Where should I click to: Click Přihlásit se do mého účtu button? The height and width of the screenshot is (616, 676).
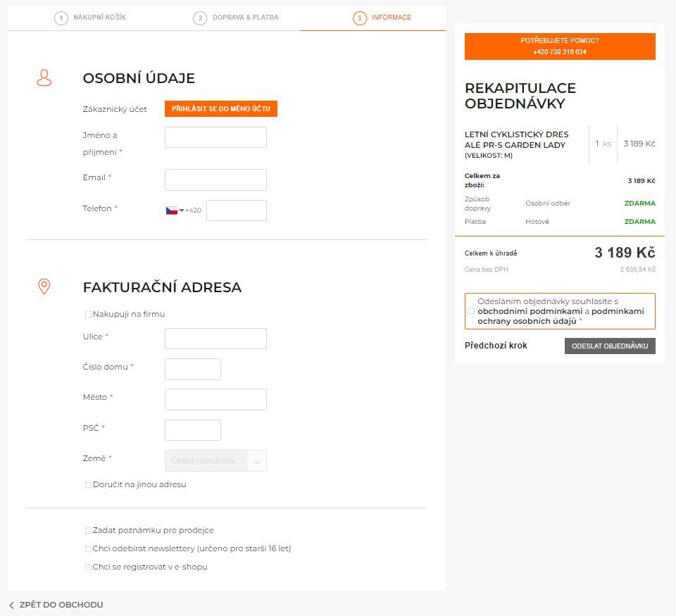[220, 108]
